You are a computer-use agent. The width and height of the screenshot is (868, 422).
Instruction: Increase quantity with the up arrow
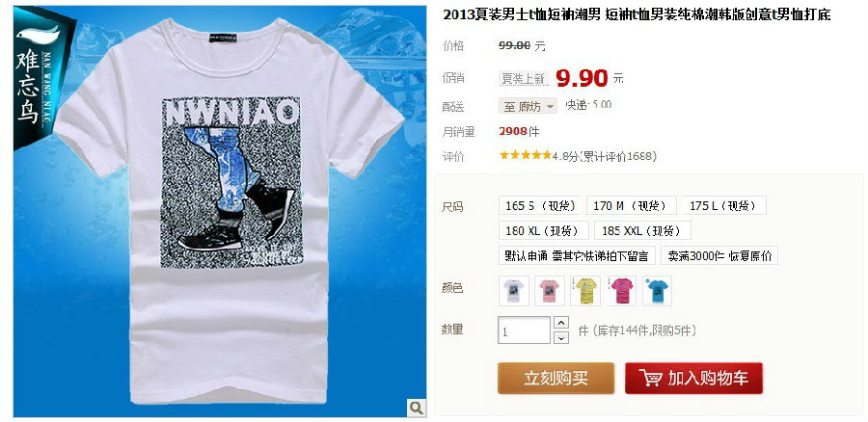561,323
